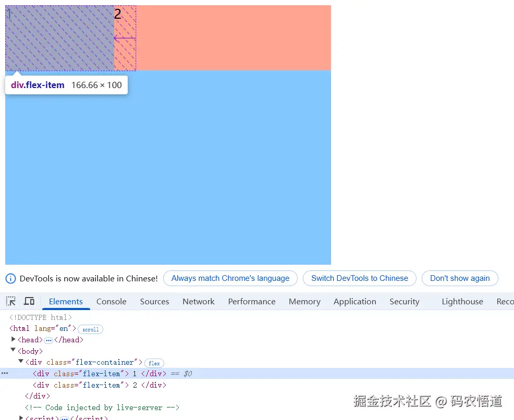This screenshot has width=514, height=420.
Task: Select the closing </div> tag row
Action: 38,396
